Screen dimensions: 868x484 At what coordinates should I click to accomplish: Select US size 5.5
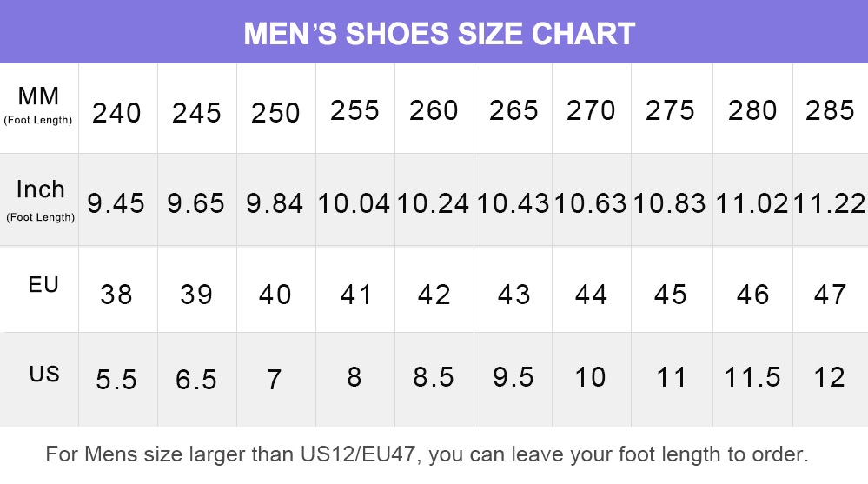[116, 380]
